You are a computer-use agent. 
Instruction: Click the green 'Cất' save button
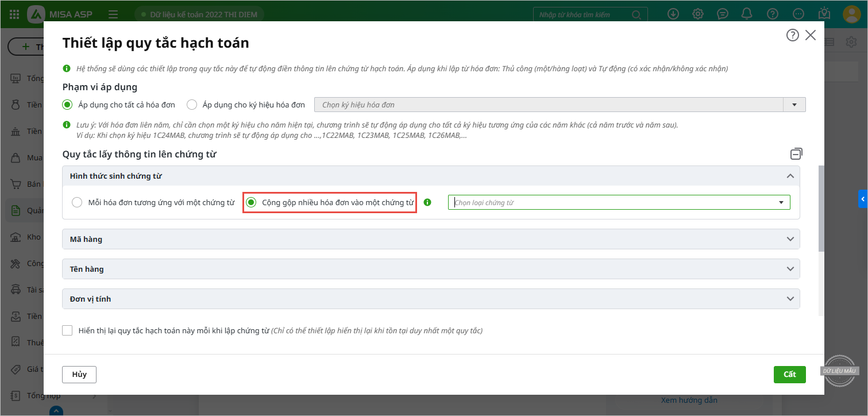coord(789,375)
